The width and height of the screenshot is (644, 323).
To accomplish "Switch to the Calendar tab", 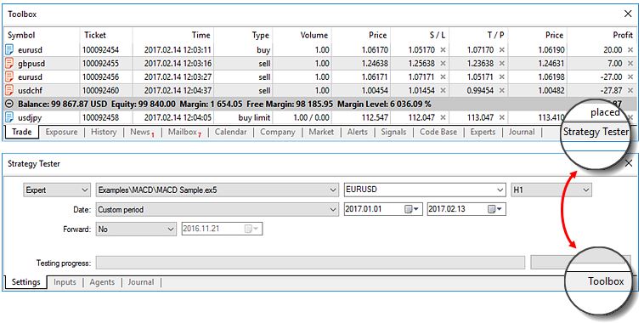I will click(x=231, y=132).
